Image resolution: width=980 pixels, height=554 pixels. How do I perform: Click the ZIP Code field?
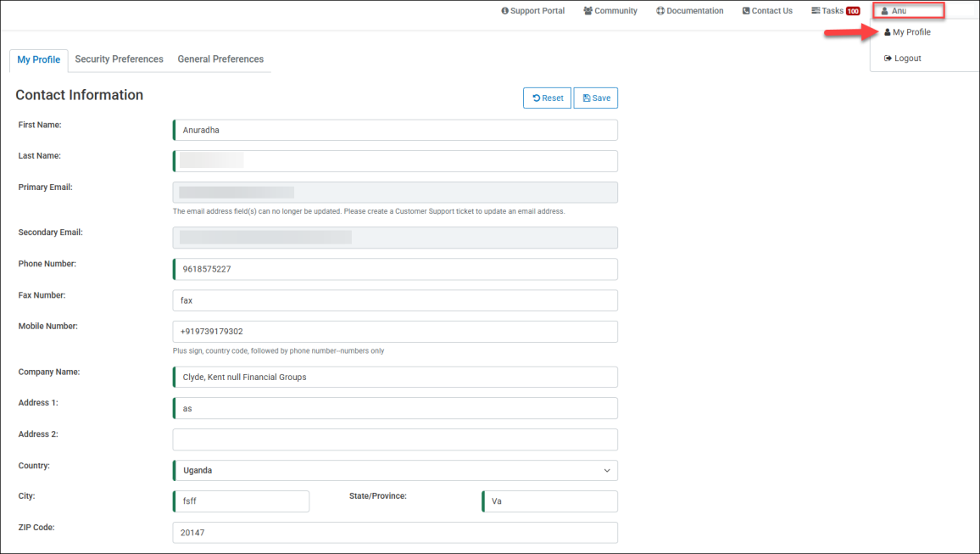tap(394, 533)
